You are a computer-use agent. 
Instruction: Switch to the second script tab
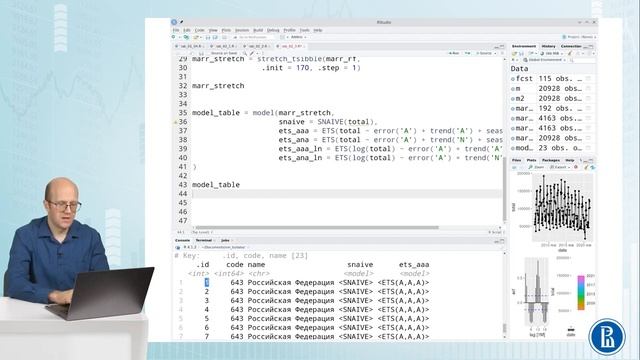[224, 46]
